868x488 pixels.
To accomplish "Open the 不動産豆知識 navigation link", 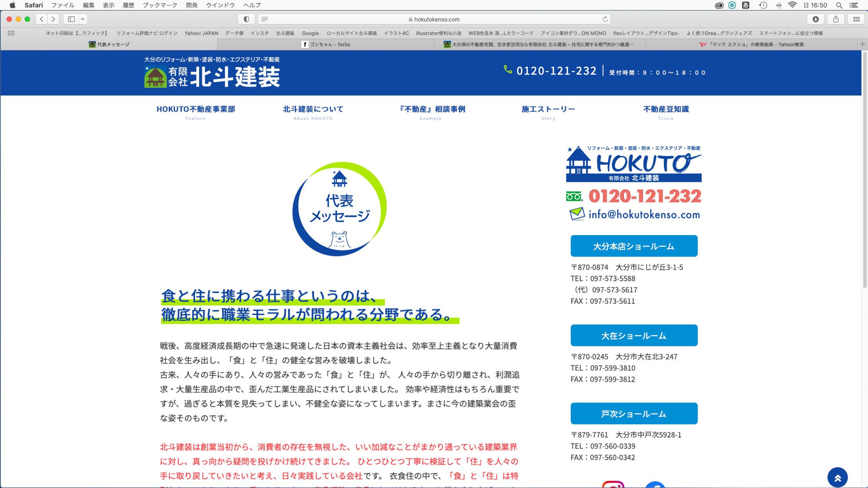I will (x=665, y=109).
